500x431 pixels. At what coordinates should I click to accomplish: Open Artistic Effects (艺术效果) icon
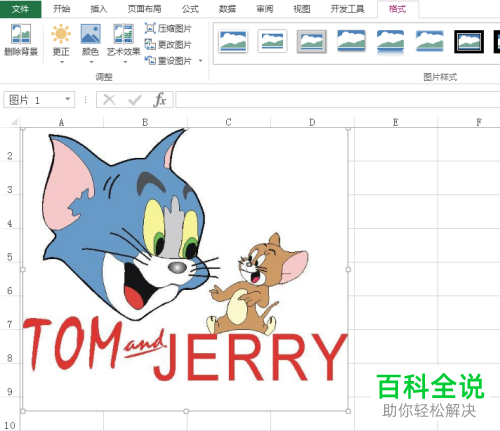123,34
